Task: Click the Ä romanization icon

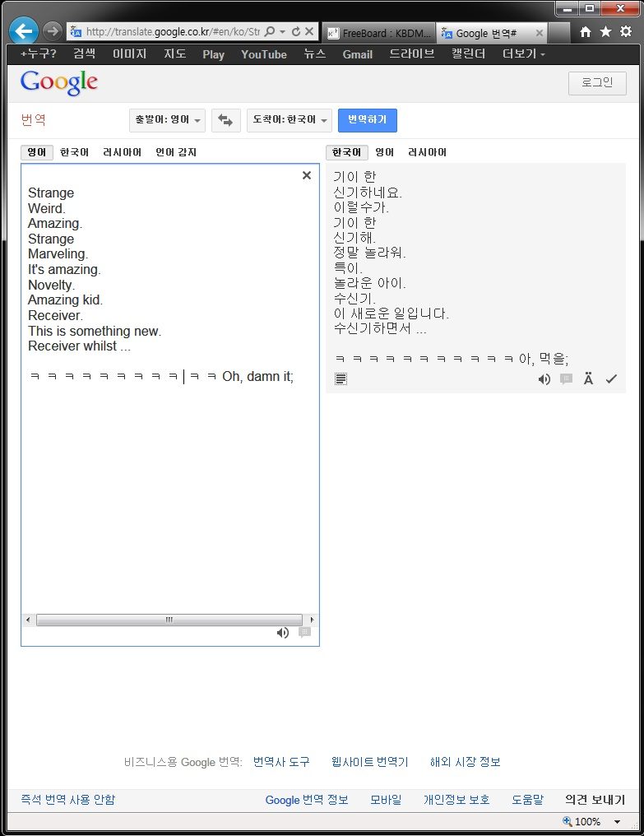Action: [589, 379]
